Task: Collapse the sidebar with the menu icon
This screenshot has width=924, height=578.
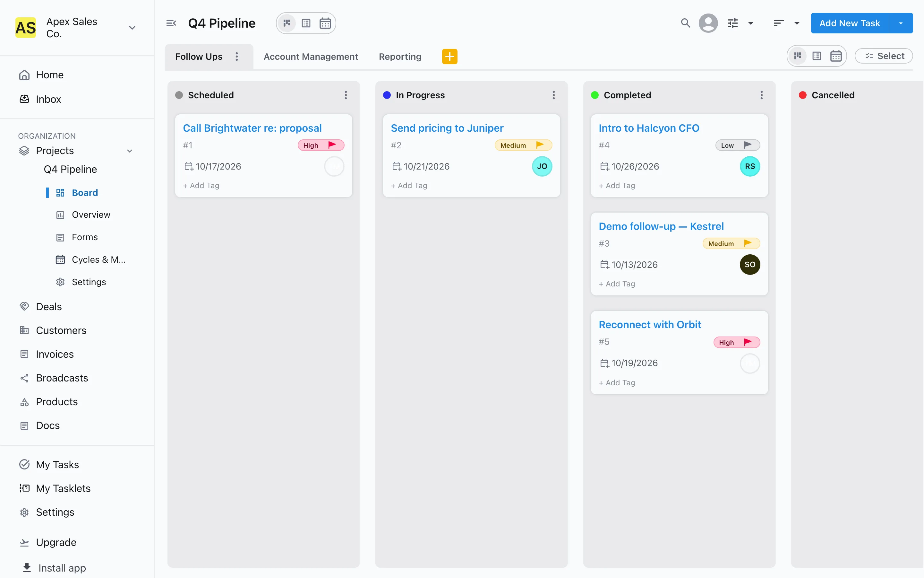Action: pos(171,23)
